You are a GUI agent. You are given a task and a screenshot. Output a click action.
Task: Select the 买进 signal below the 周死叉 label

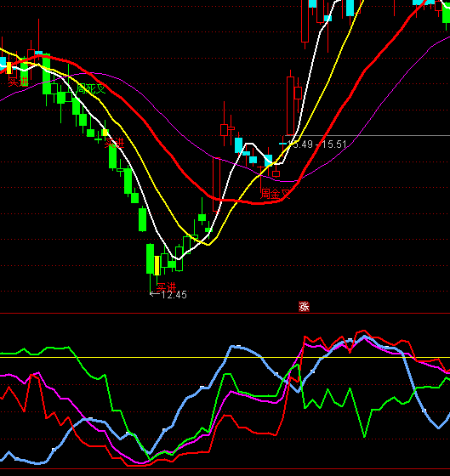pos(115,143)
